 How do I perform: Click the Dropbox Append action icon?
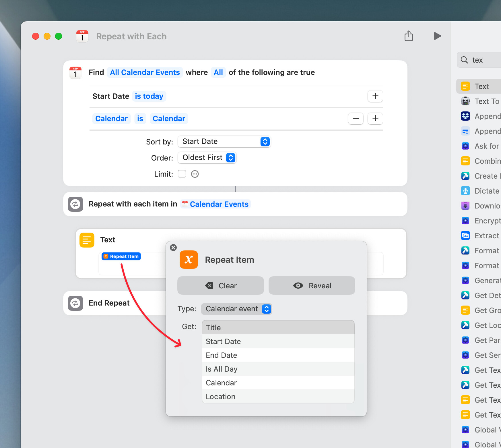pyautogui.click(x=465, y=116)
